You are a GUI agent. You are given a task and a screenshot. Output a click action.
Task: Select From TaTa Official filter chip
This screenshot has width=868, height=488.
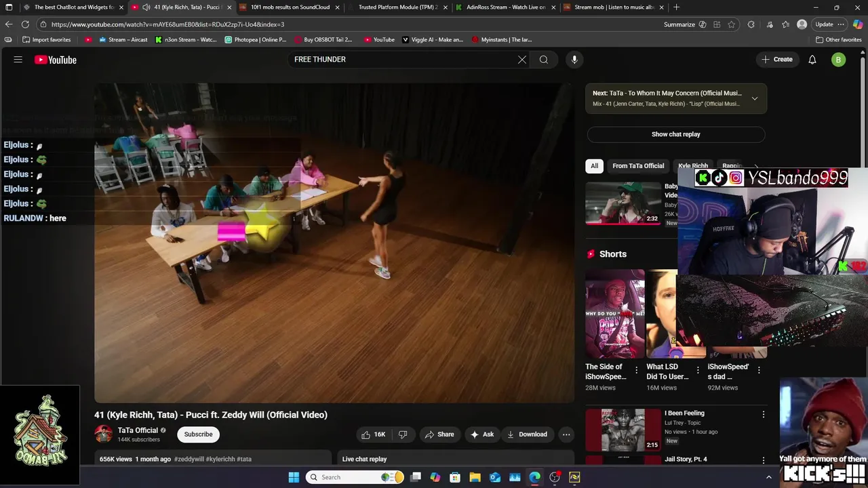click(x=638, y=166)
